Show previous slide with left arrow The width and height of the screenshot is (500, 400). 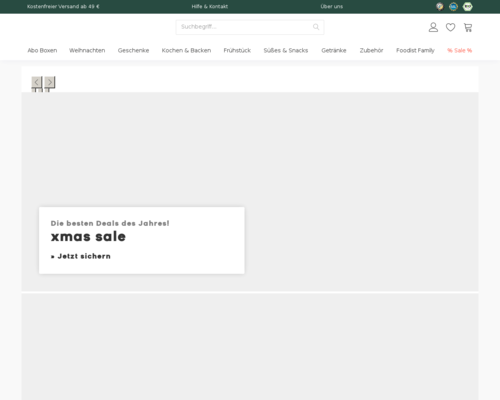[37, 82]
